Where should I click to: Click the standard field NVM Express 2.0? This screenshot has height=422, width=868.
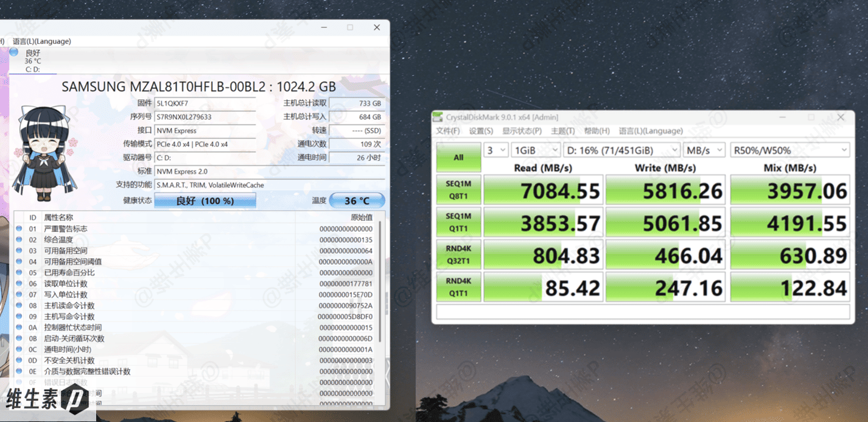pos(270,171)
